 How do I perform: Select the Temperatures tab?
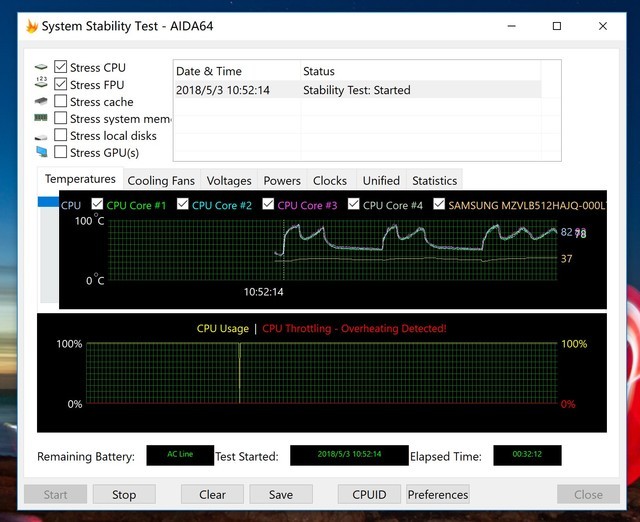(x=80, y=179)
